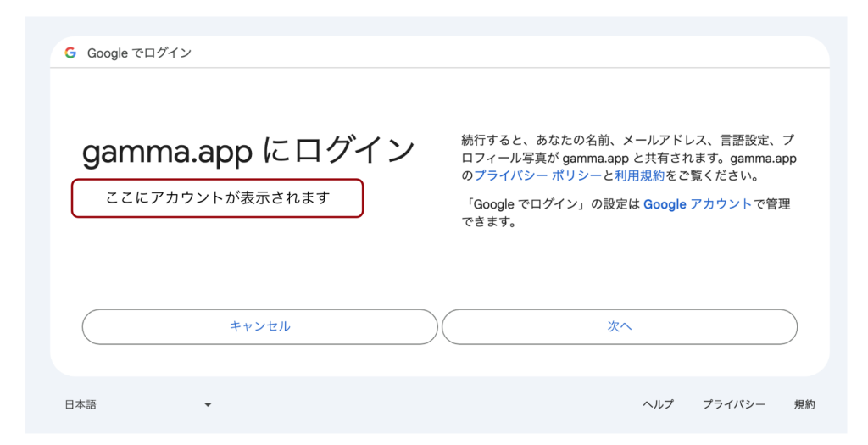Click the language dropdown arrow in footer
This screenshot has width=868, height=445.
pyautogui.click(x=208, y=405)
